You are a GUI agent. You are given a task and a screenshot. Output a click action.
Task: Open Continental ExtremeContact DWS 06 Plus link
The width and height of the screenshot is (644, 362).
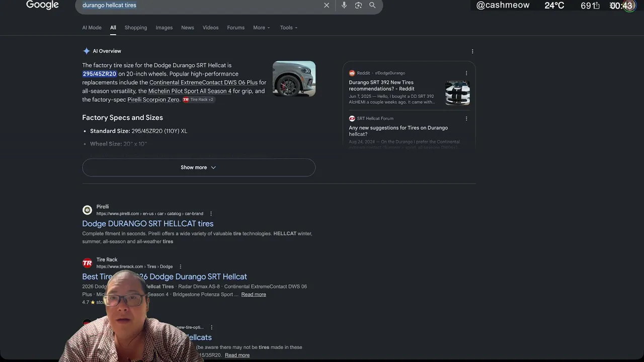click(x=203, y=82)
